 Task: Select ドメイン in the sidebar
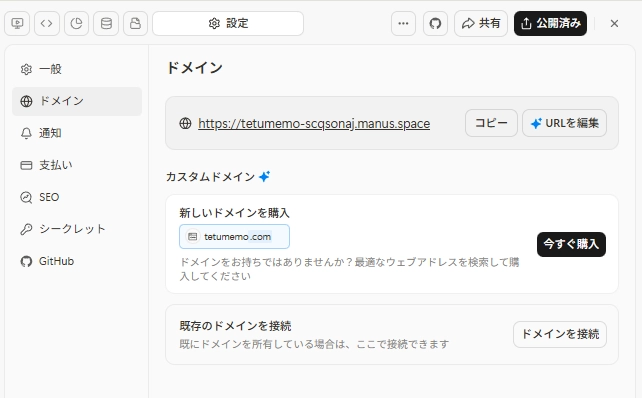77,101
